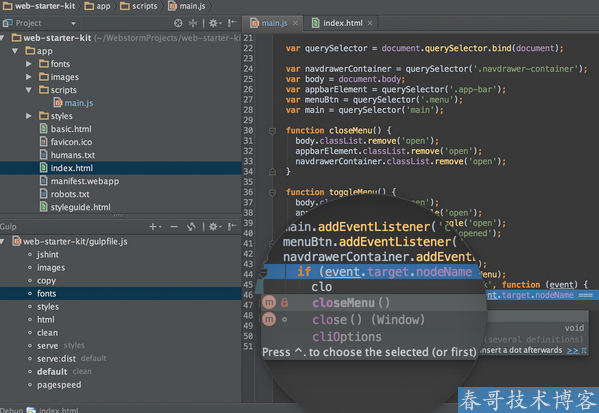Click the fold end marker on line 34
The width and height of the screenshot is (599, 413).
tap(272, 172)
